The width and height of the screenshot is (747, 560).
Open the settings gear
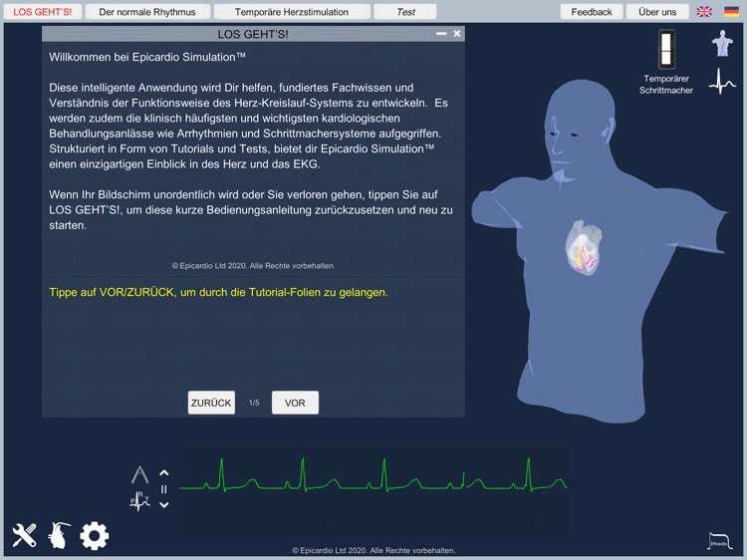tap(95, 536)
